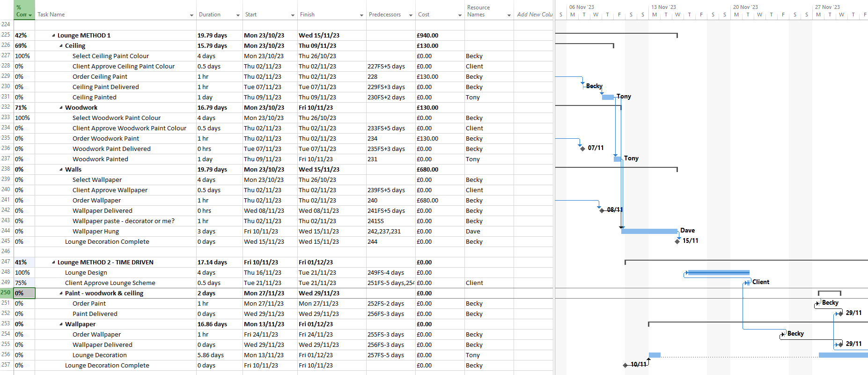Click the 20 Nov '23 timescale header

coord(745,7)
